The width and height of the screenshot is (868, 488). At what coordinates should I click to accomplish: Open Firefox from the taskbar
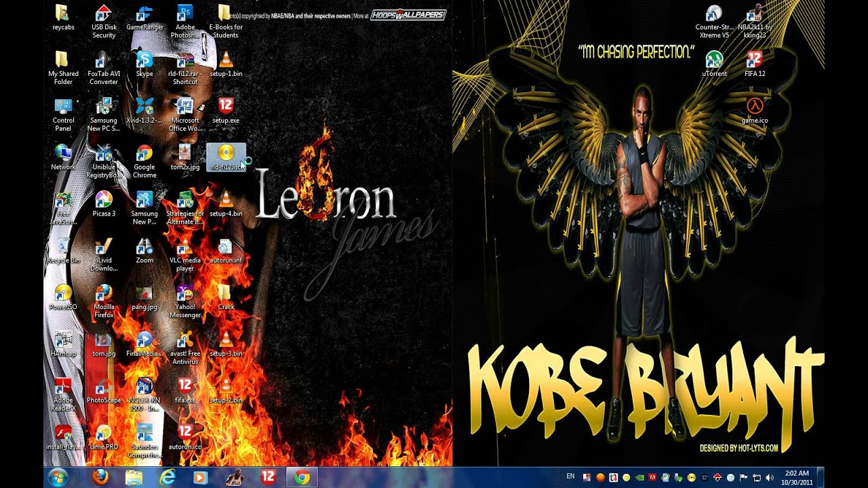pyautogui.click(x=100, y=477)
